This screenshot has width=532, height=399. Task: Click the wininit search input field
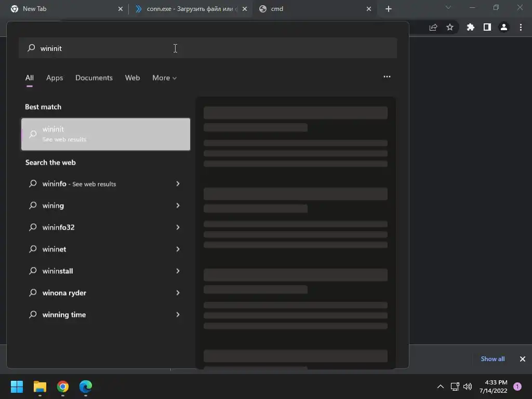(208, 48)
